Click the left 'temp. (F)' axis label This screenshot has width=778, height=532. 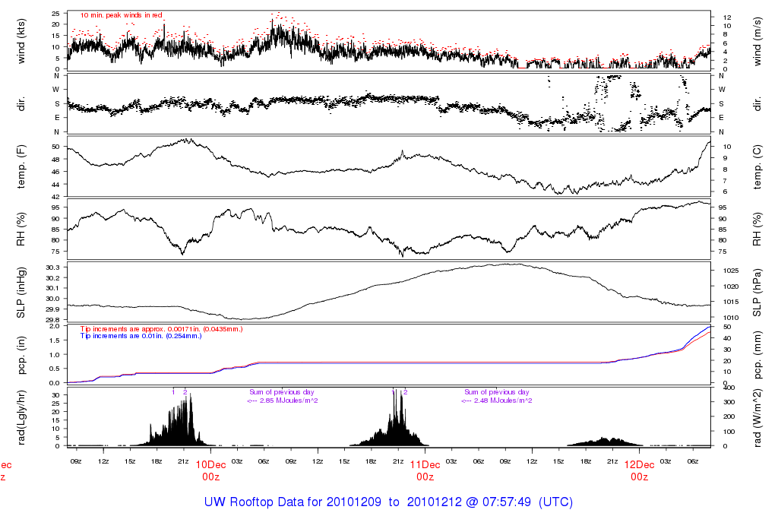21,166
